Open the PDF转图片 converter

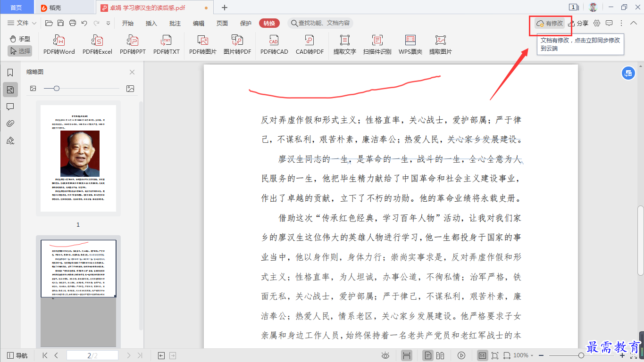pos(203,45)
